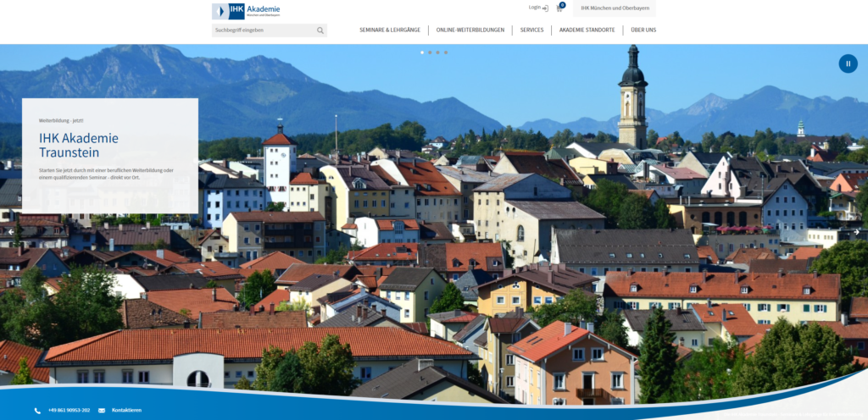868x420 pixels.
Task: Open the Seminare & Lehrgänge menu
Action: [390, 30]
